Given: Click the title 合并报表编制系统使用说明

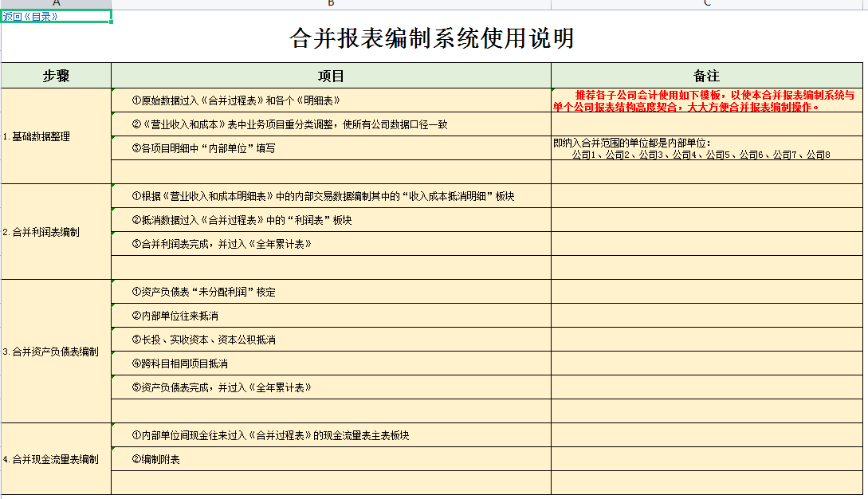Looking at the screenshot, I should (x=434, y=40).
